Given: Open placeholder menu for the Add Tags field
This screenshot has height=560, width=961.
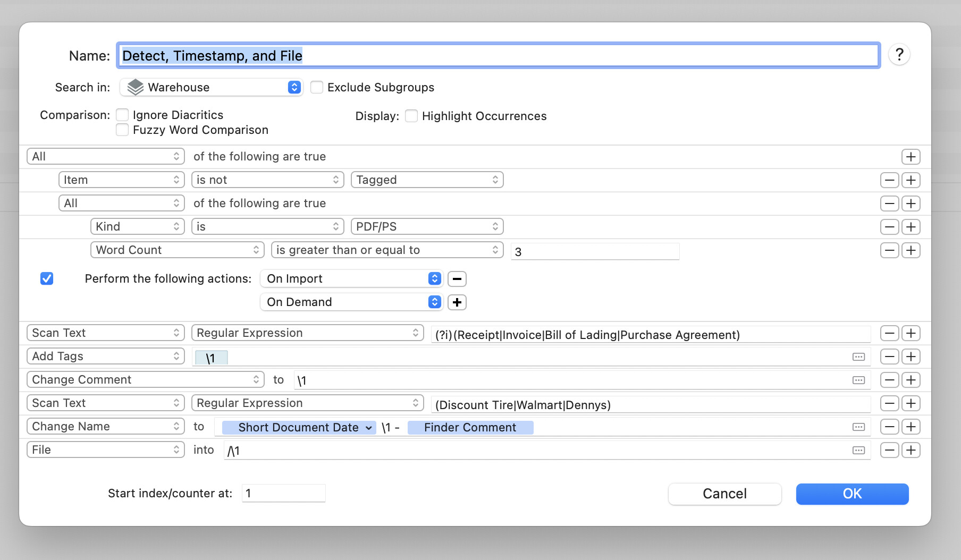Looking at the screenshot, I should point(858,357).
